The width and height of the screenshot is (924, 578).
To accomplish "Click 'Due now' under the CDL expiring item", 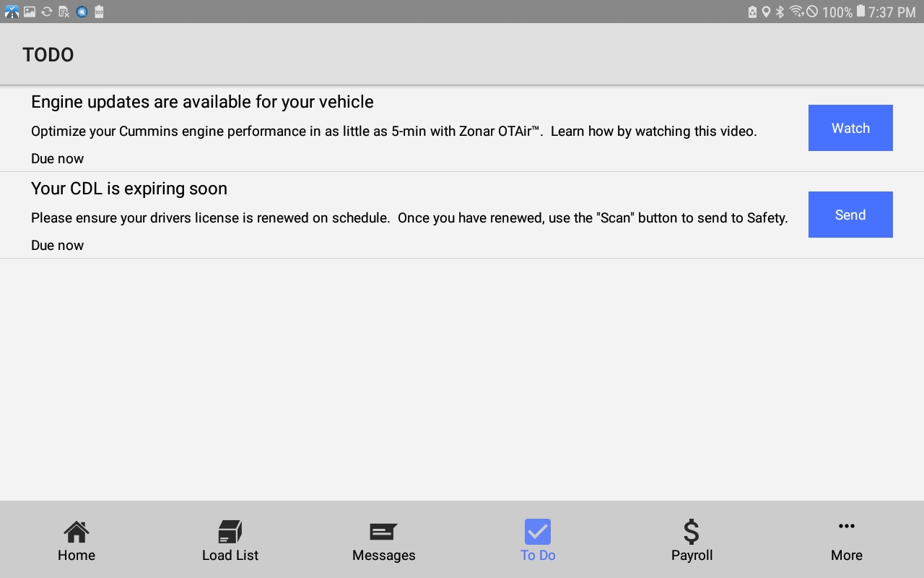I will (x=58, y=246).
